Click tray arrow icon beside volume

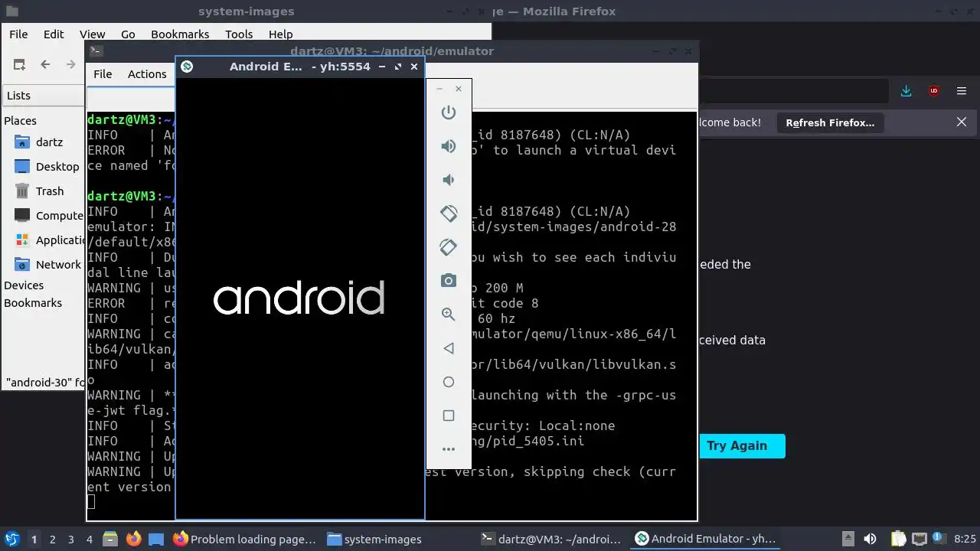tap(848, 540)
